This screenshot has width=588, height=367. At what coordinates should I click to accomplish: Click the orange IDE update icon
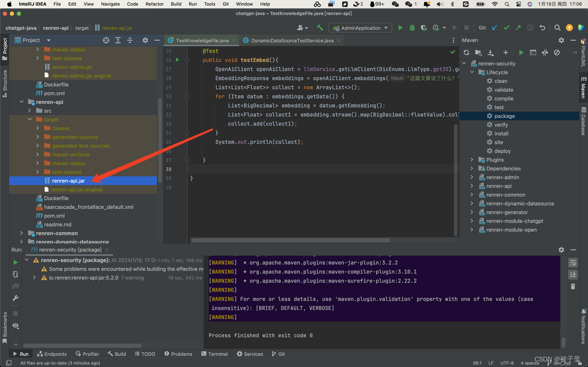coord(569,28)
